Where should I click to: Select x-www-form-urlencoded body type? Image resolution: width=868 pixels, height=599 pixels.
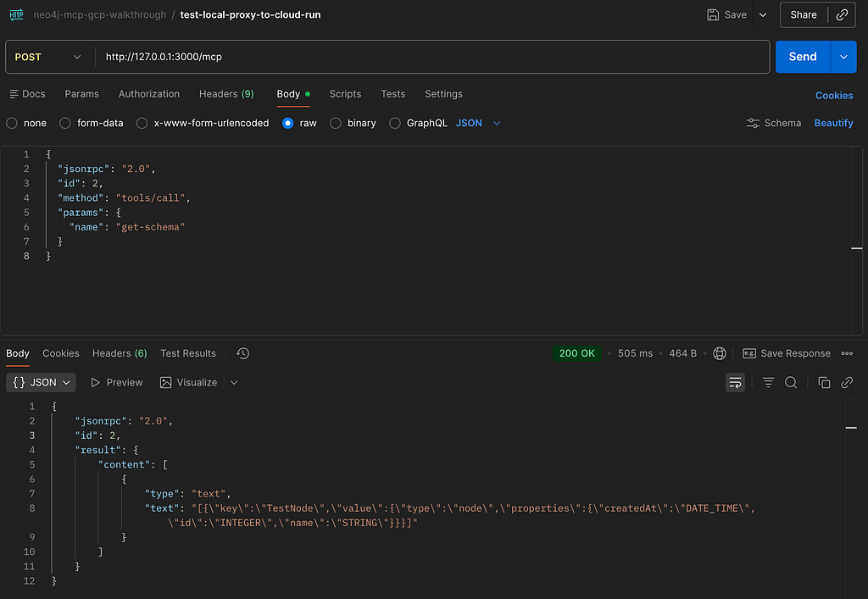(x=142, y=124)
